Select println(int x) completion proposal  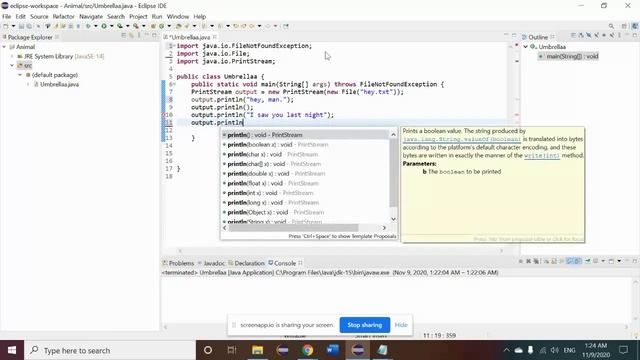point(305,193)
